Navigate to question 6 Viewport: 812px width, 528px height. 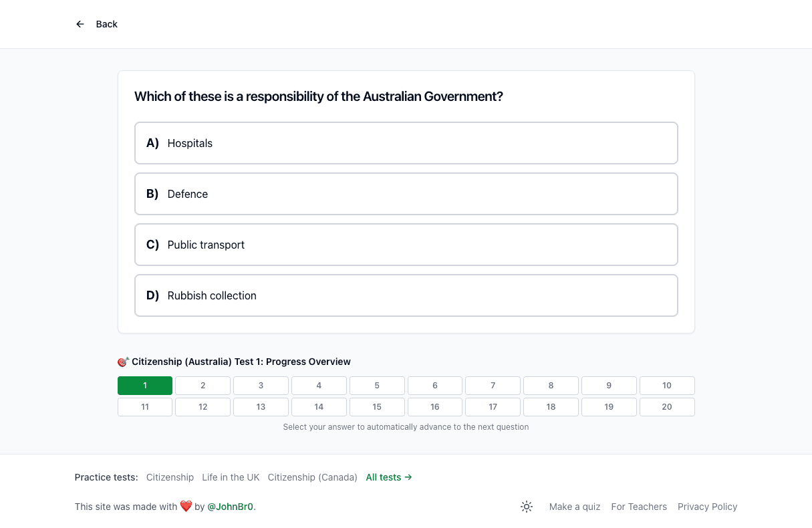point(435,386)
